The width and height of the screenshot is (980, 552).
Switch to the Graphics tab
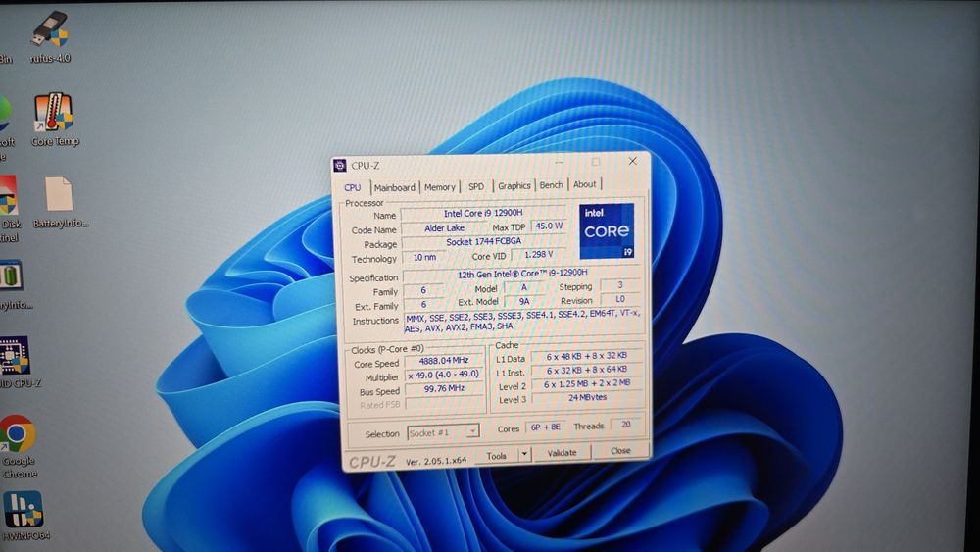(x=514, y=185)
